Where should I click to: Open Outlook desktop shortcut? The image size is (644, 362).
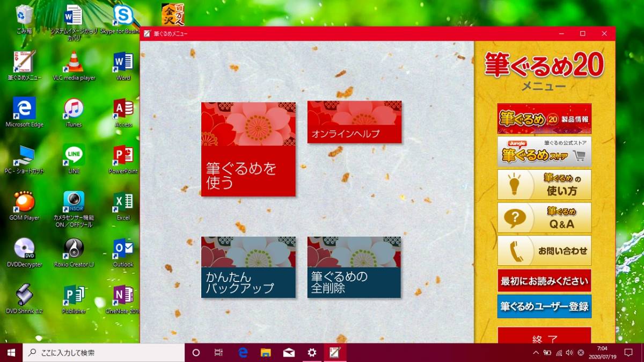pyautogui.click(x=123, y=252)
